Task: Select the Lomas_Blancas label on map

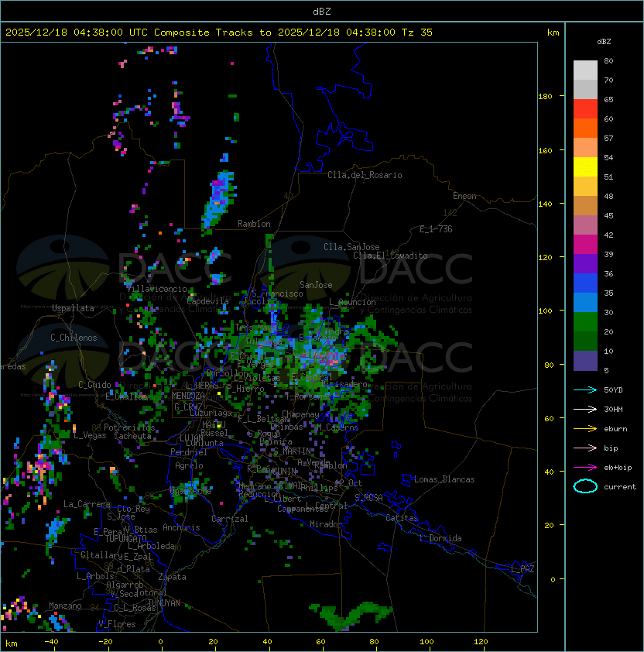Action: pyautogui.click(x=444, y=479)
